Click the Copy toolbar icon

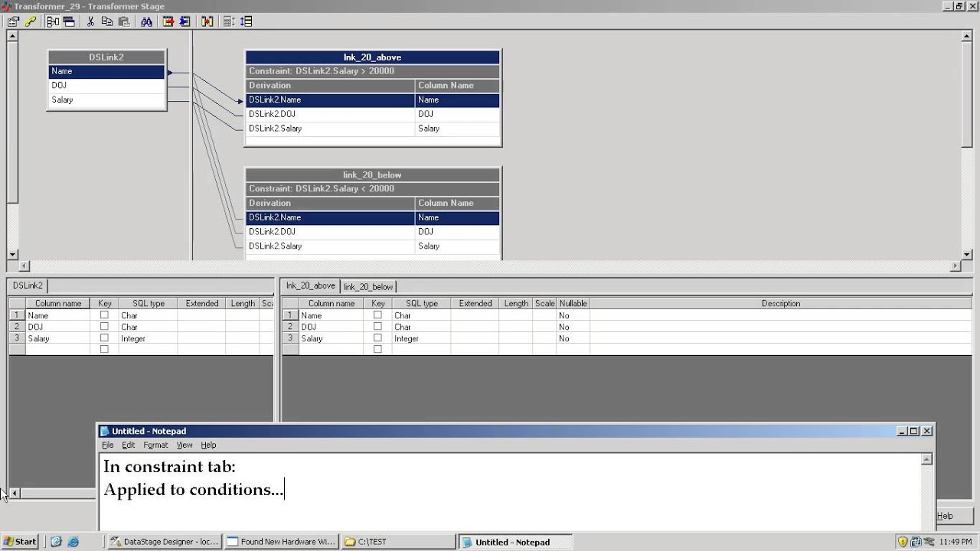tap(107, 21)
